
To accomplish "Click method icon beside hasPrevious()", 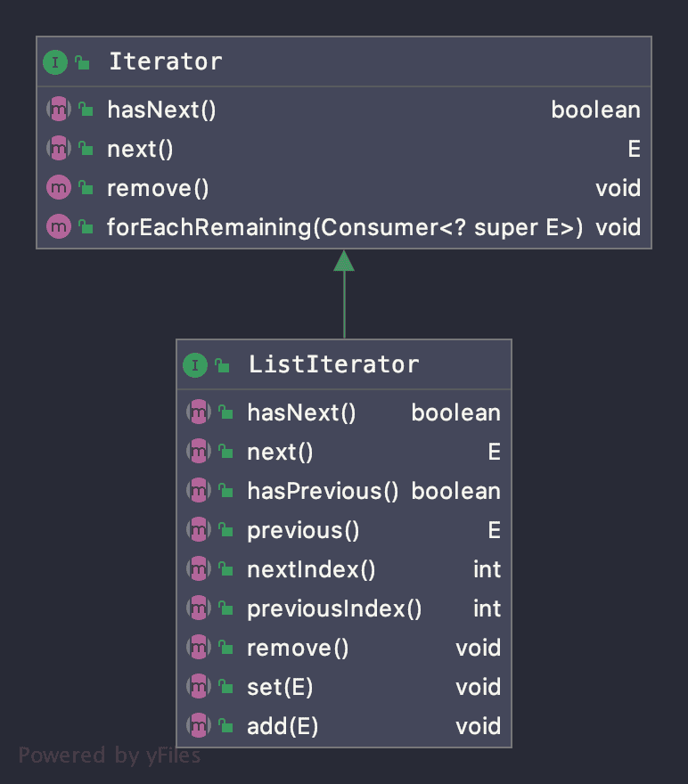I will point(198,491).
